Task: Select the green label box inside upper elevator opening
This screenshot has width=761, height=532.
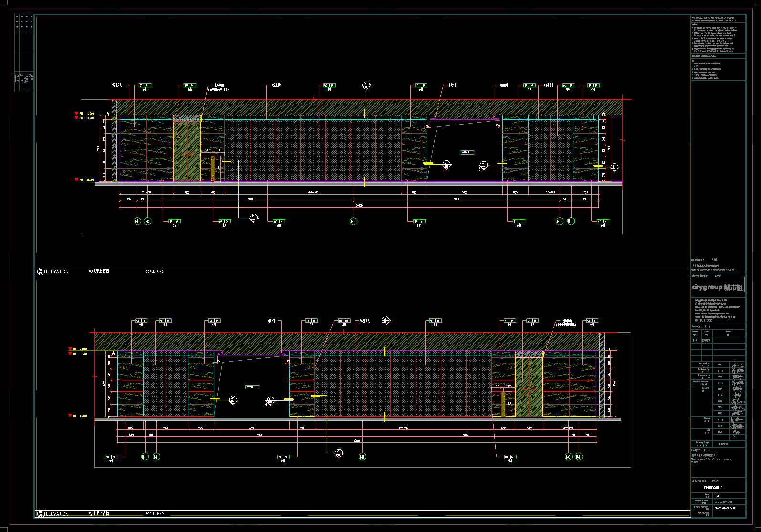Action: point(467,152)
